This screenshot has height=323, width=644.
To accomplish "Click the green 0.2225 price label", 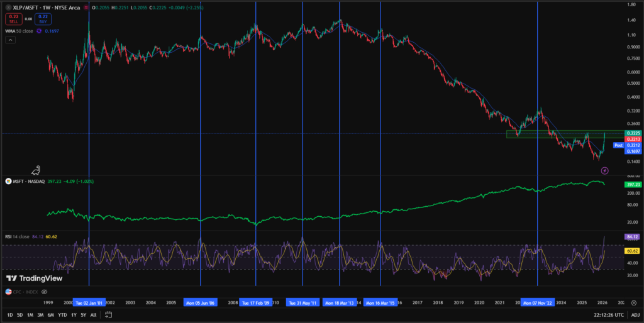I will (633, 133).
